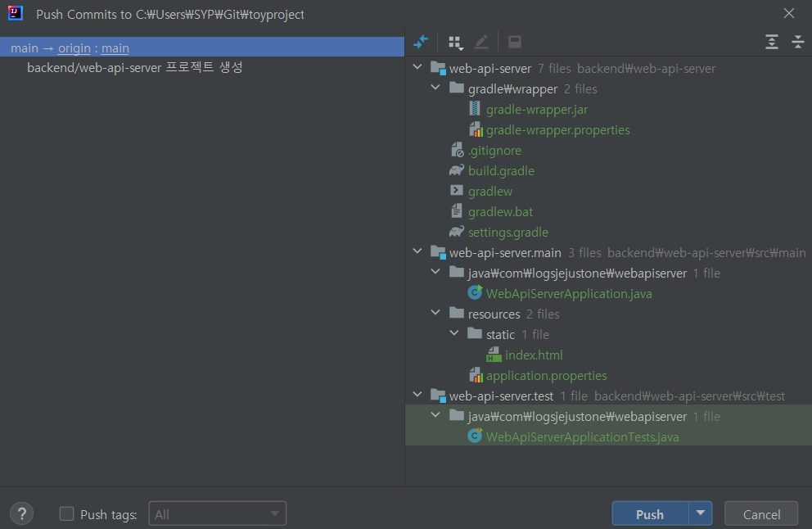The width and height of the screenshot is (812, 529).
Task: Select the WebApiServerApplication.java file name
Action: (x=569, y=294)
